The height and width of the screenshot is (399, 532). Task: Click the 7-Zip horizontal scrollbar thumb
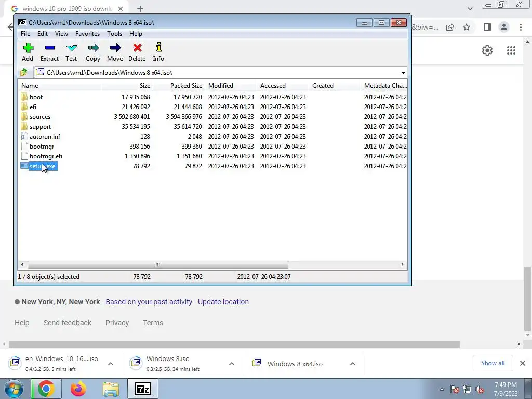point(158,264)
